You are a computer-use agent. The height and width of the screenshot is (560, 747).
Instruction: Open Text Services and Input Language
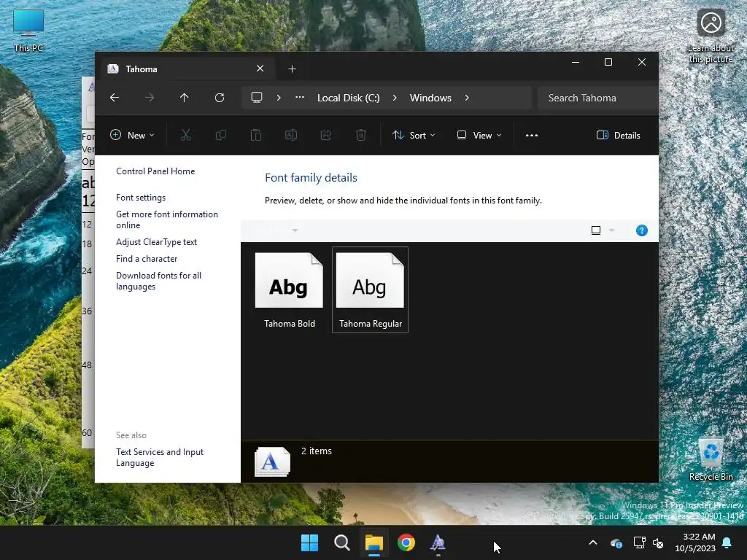[160, 457]
